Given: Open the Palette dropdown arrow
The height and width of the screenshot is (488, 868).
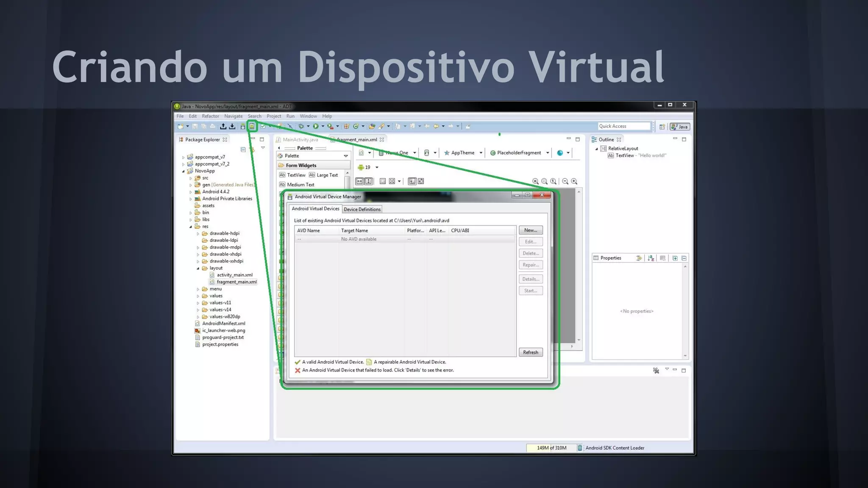Looking at the screenshot, I should 346,156.
